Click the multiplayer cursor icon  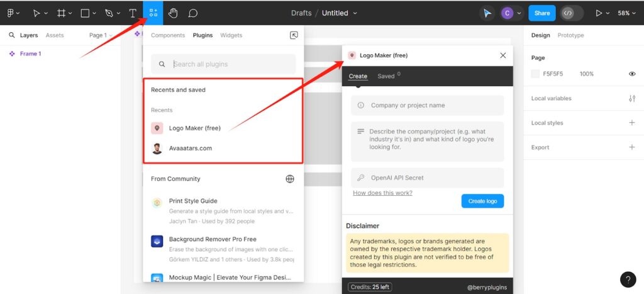point(487,13)
